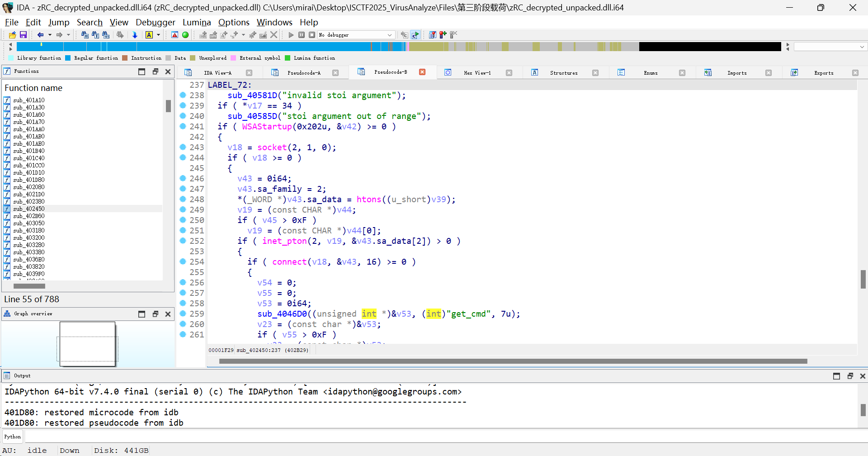The height and width of the screenshot is (456, 868).
Task: Open the empty combo box beside the navigation band
Action: [x=830, y=47]
